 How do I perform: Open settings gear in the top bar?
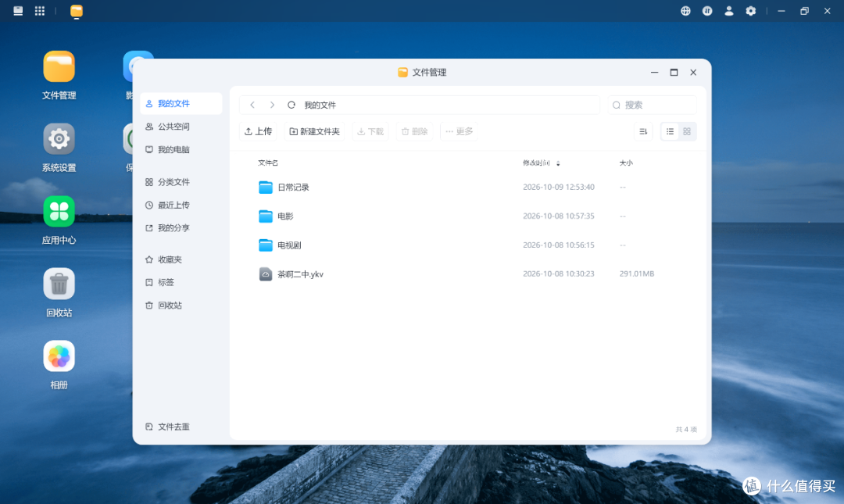pyautogui.click(x=750, y=11)
